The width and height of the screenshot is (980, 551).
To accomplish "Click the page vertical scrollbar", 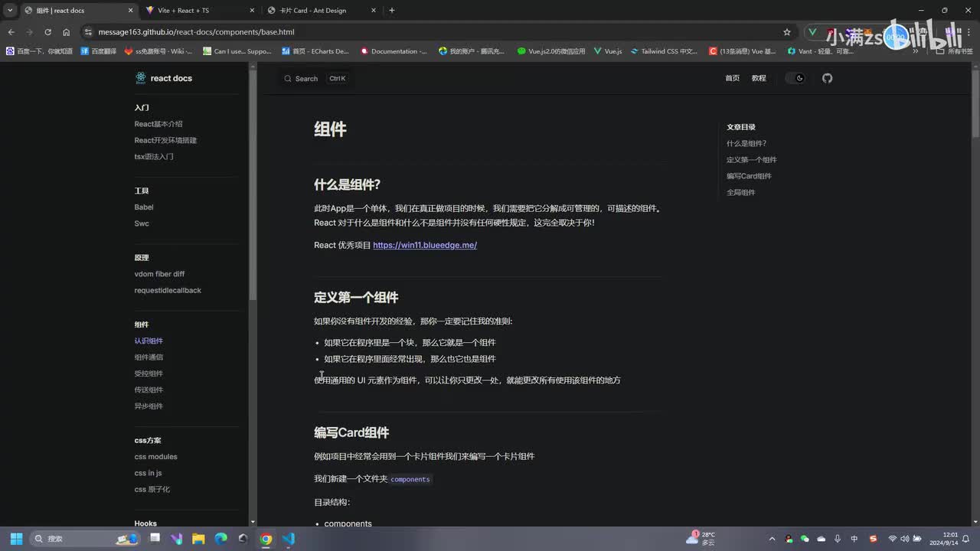I will (975, 103).
